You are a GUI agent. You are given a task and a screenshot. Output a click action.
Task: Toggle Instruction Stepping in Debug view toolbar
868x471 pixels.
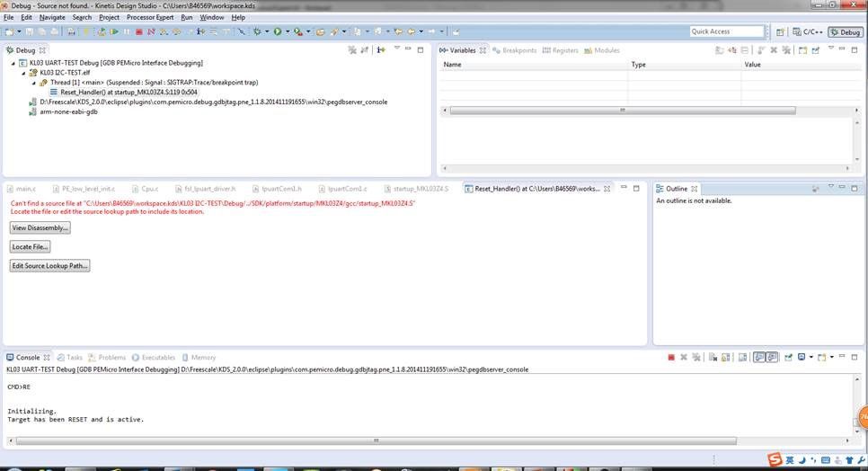click(381, 49)
